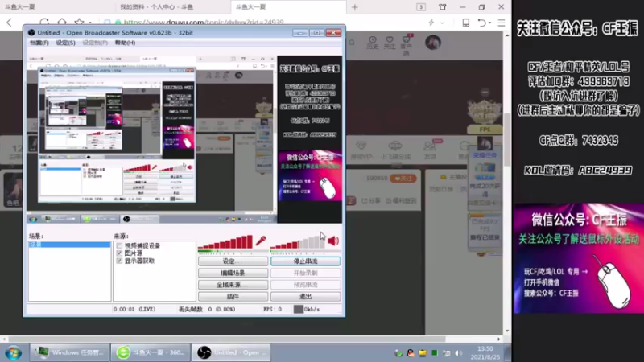The image size is (644, 362).
Task: Open the 斗鱼火一夏 - 360 taskbar button
Action: [x=151, y=352]
